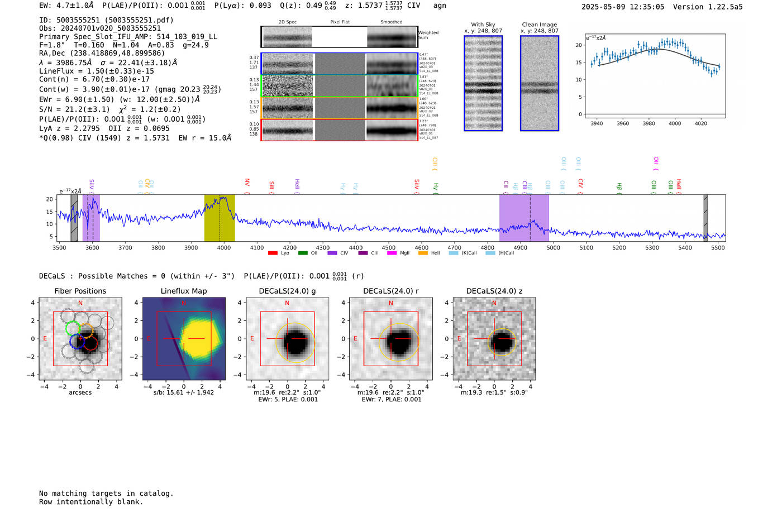This screenshot has width=782, height=532.
Task: Click the Lyα red legend swatch
Action: point(273,253)
